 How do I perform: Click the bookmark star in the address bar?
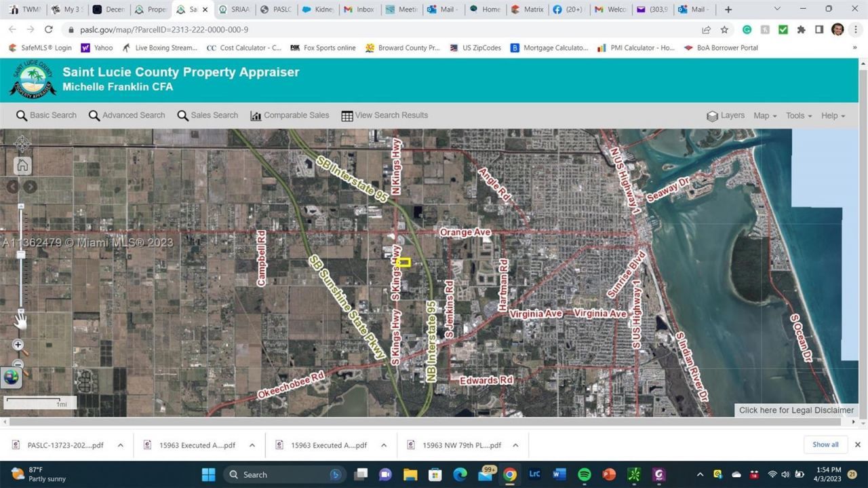click(724, 29)
